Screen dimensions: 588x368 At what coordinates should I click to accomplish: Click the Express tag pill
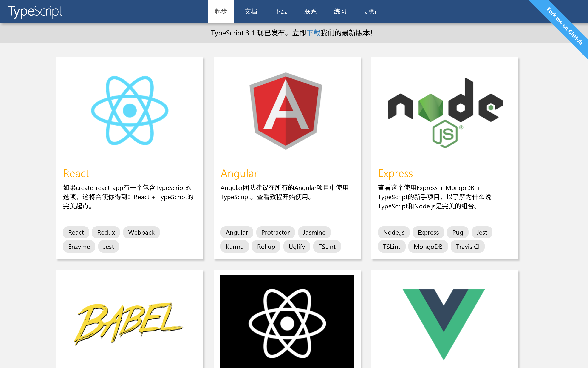428,232
